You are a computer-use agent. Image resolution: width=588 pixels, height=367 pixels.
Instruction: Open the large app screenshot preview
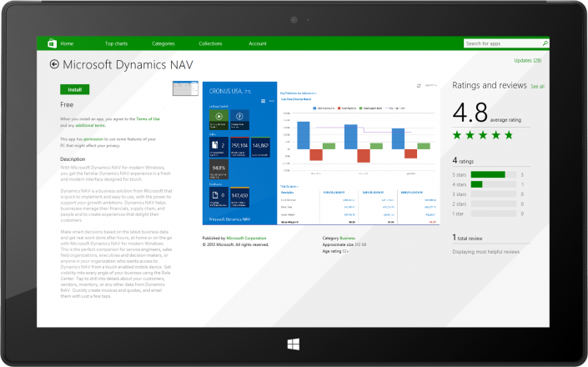321,153
